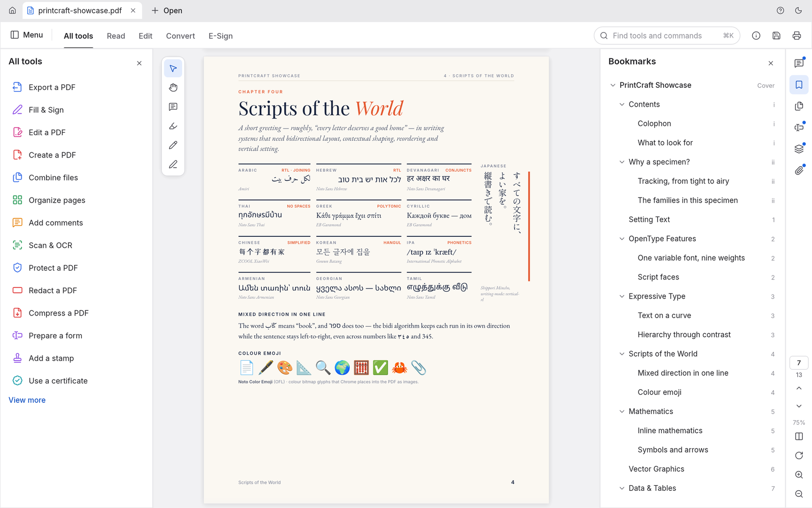Print the document using printer icon
This screenshot has height=508, width=812.
pyautogui.click(x=797, y=36)
